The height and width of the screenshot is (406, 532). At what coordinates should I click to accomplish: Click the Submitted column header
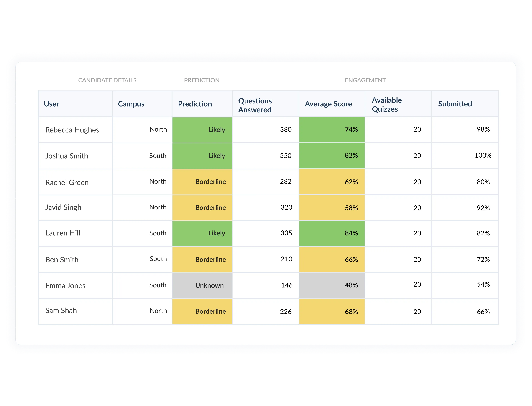[x=455, y=104]
